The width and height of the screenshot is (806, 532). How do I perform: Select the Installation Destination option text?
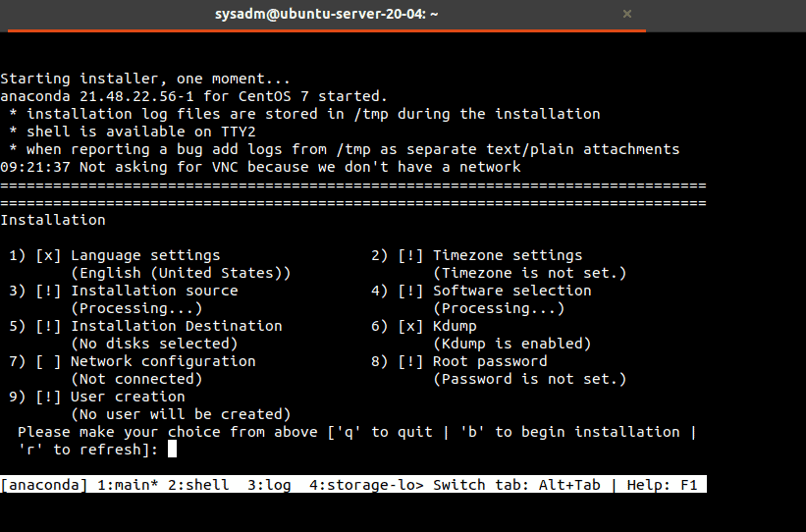click(177, 327)
